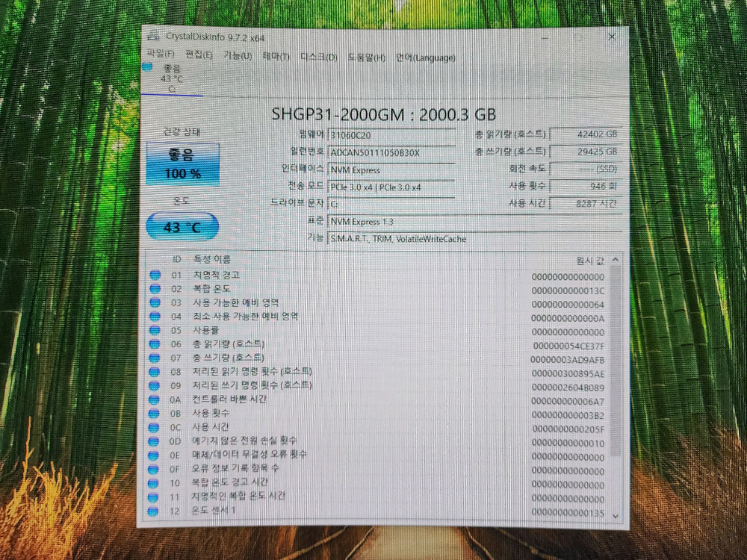The width and height of the screenshot is (747, 560).
Task: Click the status icon for attribute 01 치명적 경고
Action: click(155, 275)
